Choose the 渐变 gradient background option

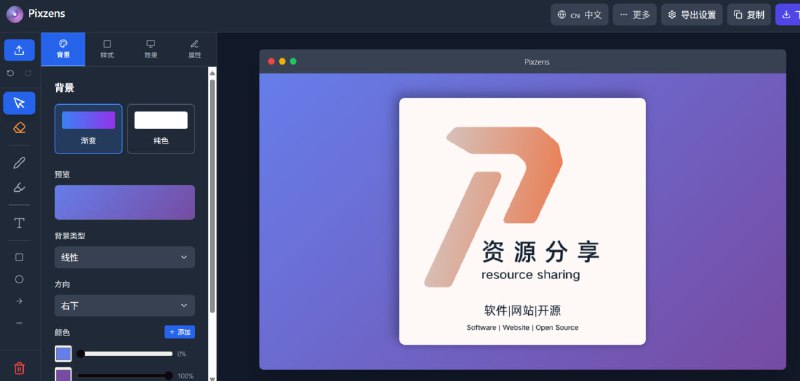[88, 129]
